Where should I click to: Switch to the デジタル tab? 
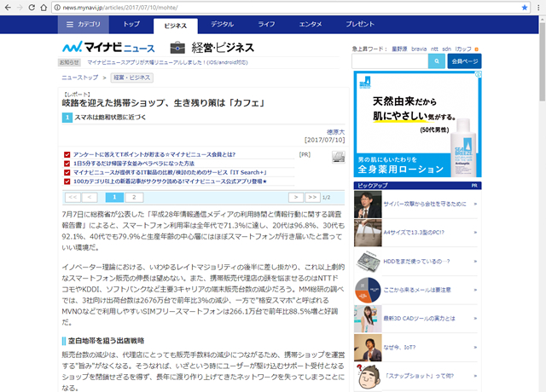click(x=222, y=26)
